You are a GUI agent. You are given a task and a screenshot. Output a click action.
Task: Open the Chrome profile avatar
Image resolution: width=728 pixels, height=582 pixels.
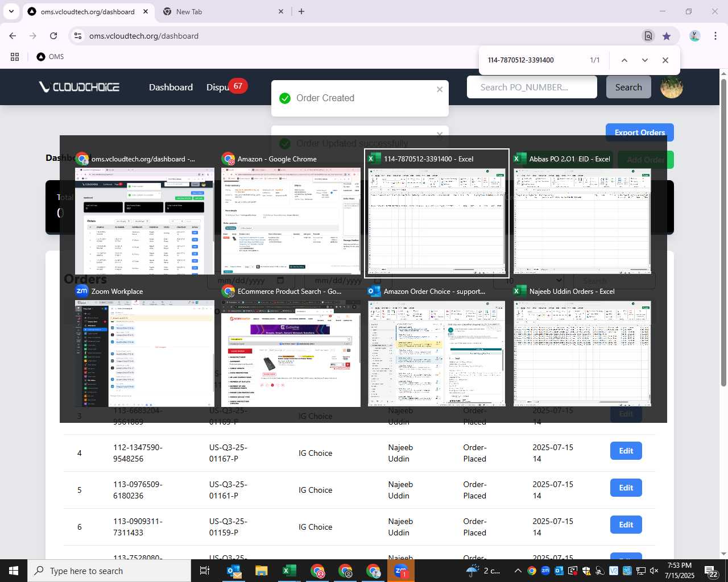tap(694, 36)
